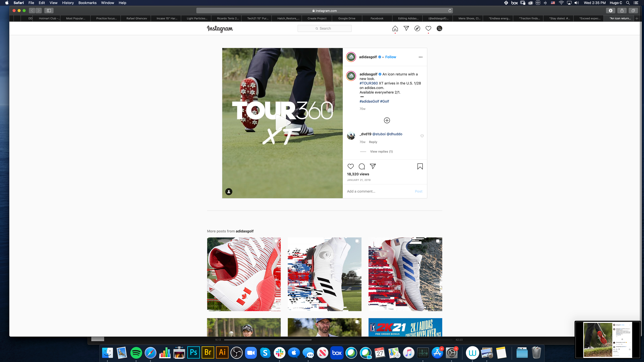Save post with bookmark icon
This screenshot has width=644, height=362.
coord(420,166)
